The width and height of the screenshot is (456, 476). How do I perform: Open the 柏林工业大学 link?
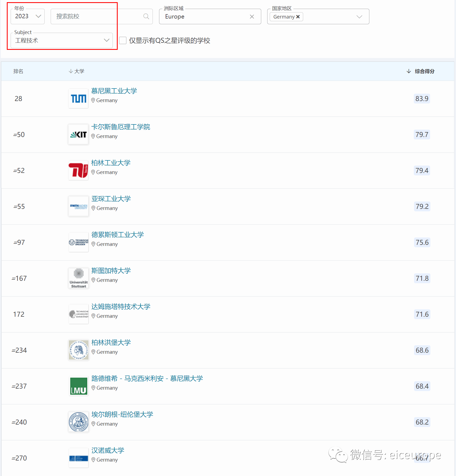click(111, 163)
